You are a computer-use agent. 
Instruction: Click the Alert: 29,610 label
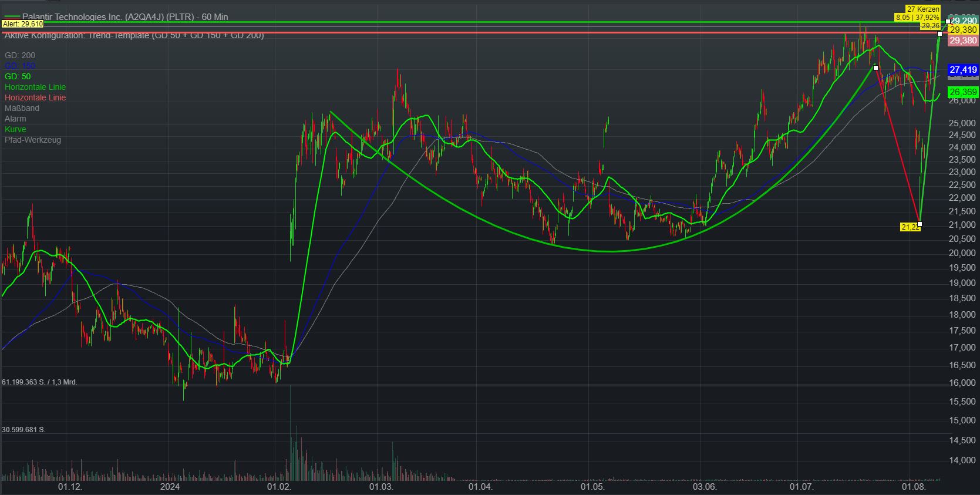click(22, 23)
